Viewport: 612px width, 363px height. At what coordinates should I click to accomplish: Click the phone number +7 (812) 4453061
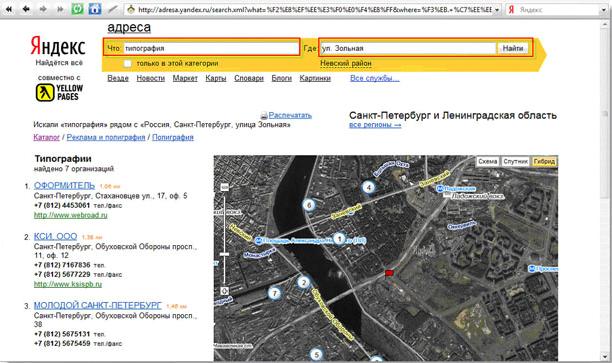point(62,205)
